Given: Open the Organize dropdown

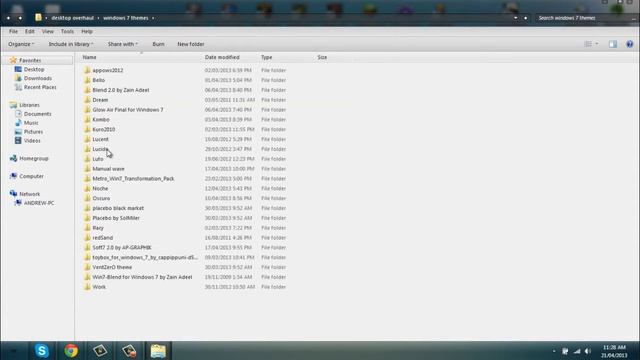Looking at the screenshot, I should [x=21, y=44].
